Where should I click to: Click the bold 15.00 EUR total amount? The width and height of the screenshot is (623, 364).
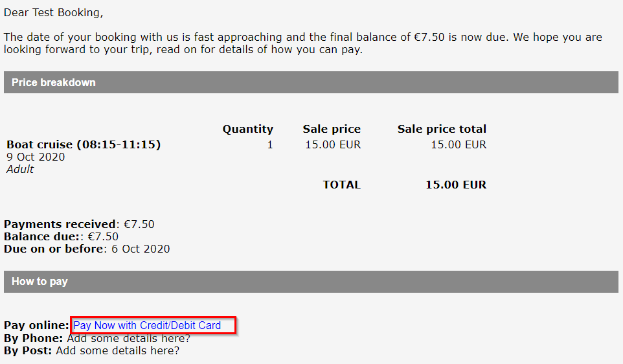coord(456,185)
